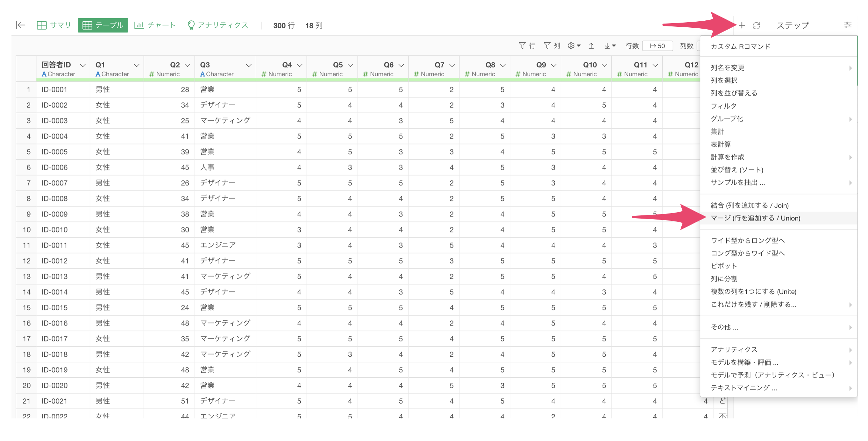Choose 複数の列を1つにする (Unite)

click(x=779, y=291)
